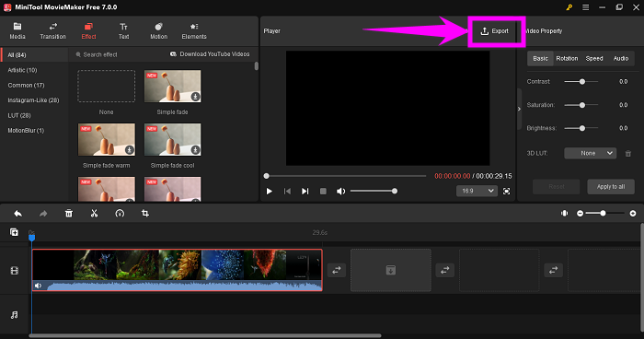Screen dimensions: 644x339
Task: Mute the player volume
Action: pos(340,192)
